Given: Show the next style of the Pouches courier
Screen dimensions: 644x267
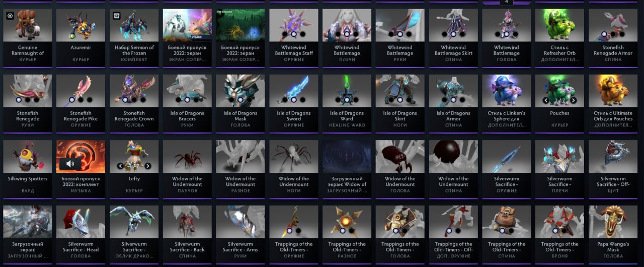Looking at the screenshot, I should point(573,100).
